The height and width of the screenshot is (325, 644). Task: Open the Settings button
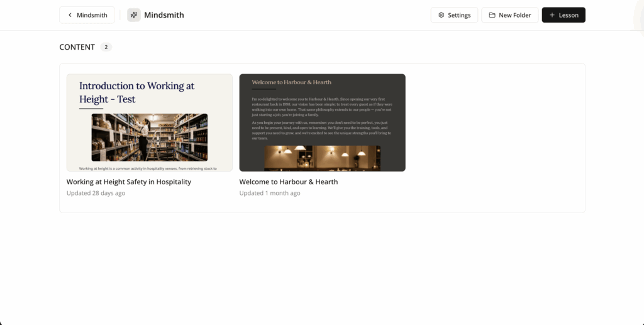click(x=454, y=15)
